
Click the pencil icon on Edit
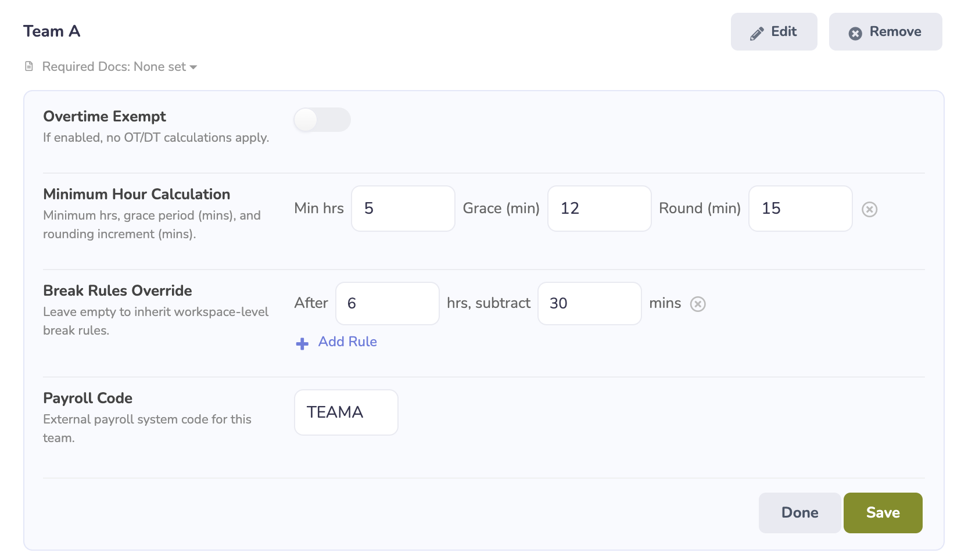tap(756, 34)
